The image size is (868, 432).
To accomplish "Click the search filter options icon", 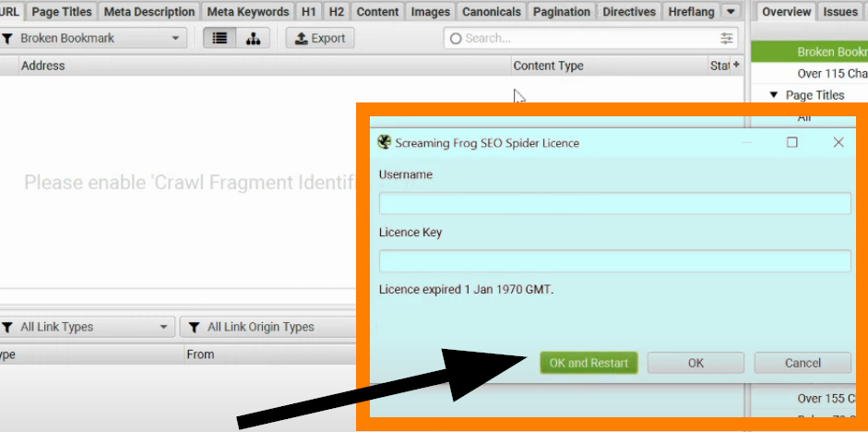I will click(726, 38).
